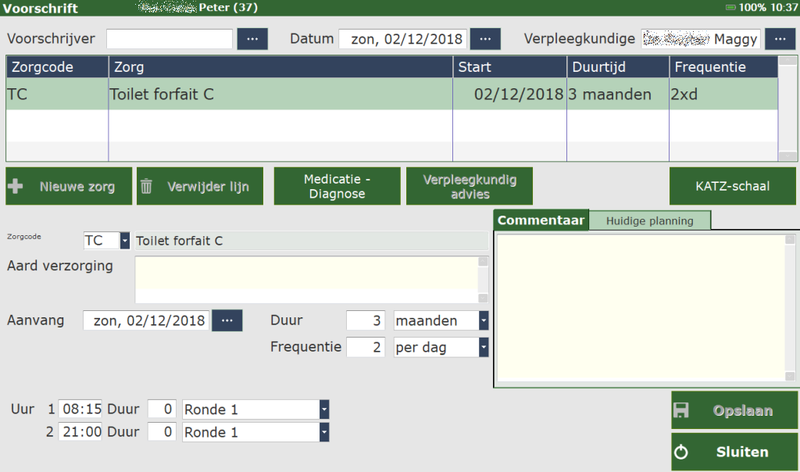Open the Ronde 1 dropdown for 21:00
The width and height of the screenshot is (800, 472).
coord(324,432)
